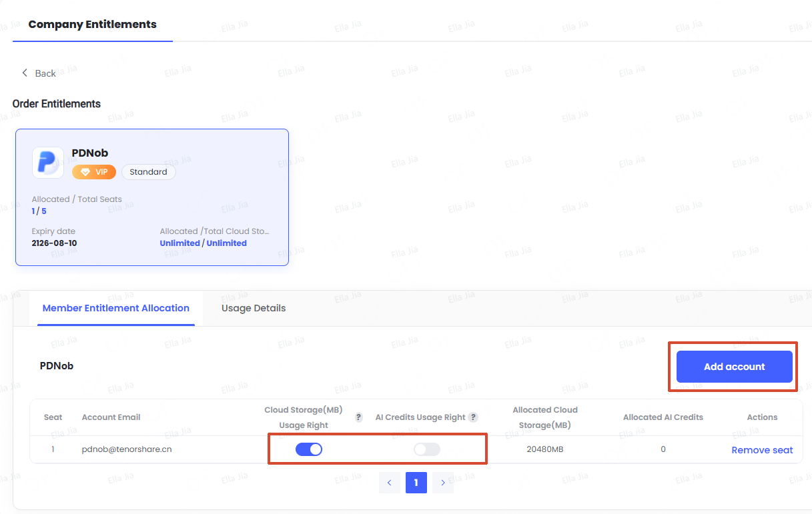This screenshot has width=812, height=514.
Task: Enable AI Credits usage right toggle
Action: point(427,449)
